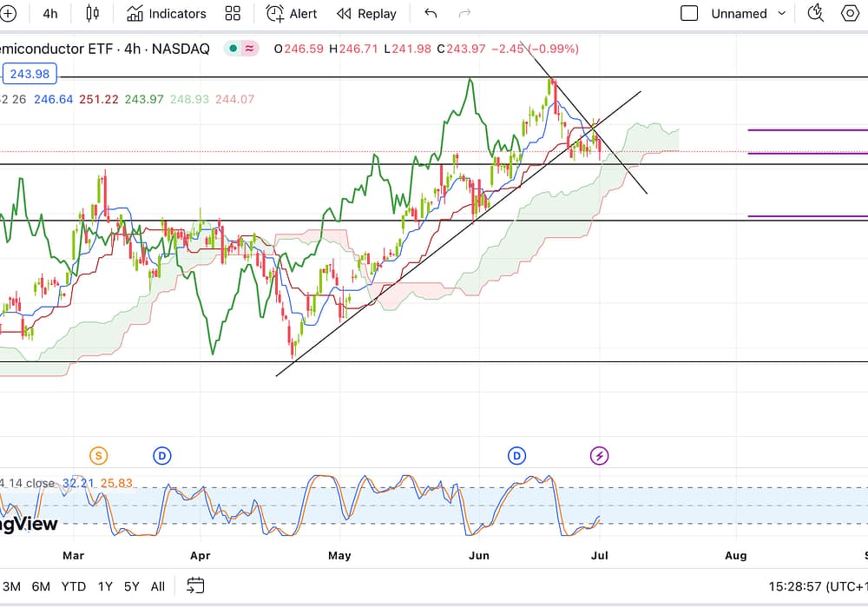
Task: Click the split event S marker
Action: coord(99,455)
